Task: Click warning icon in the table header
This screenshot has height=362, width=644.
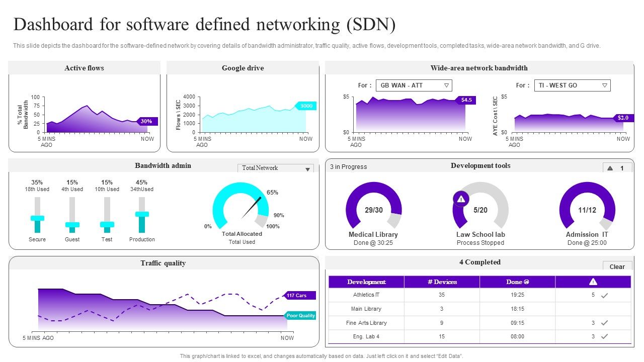Action: click(x=593, y=282)
